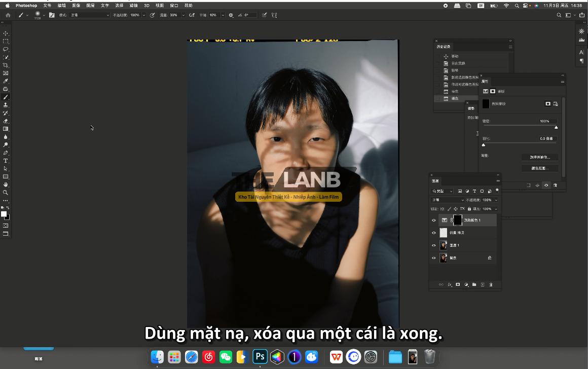Viewport: 588px width, 369px height.
Task: Select the Eraser tool
Action: (6, 121)
